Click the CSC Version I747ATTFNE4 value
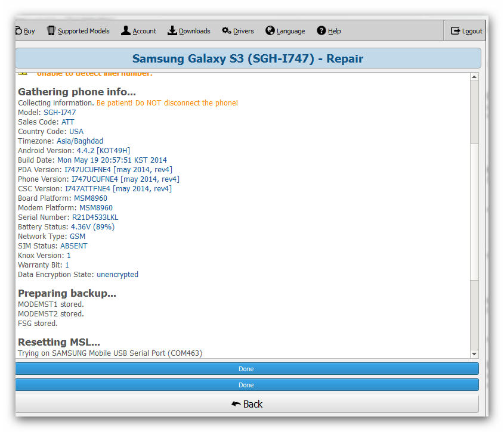Viewport: 504px width, 432px height. point(118,188)
